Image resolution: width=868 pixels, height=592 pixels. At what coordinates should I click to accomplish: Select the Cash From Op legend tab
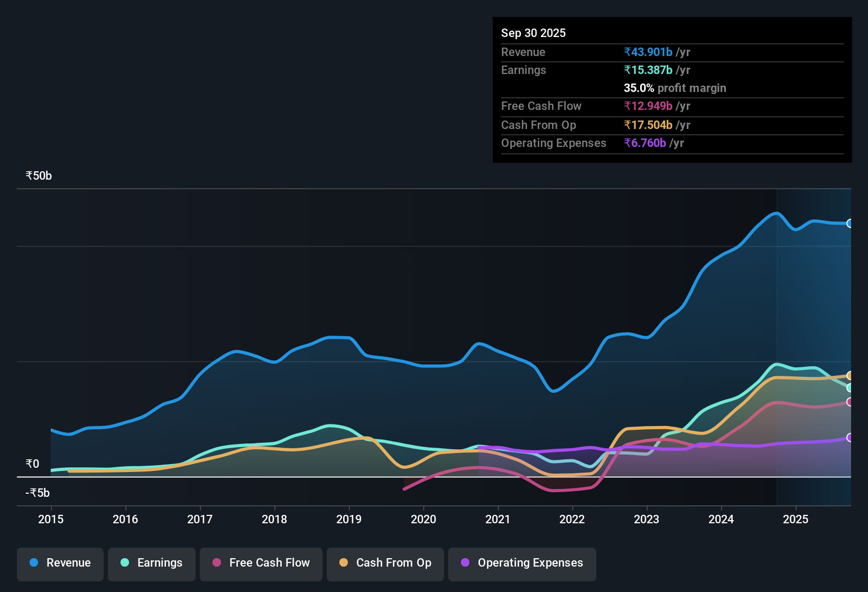click(x=385, y=563)
